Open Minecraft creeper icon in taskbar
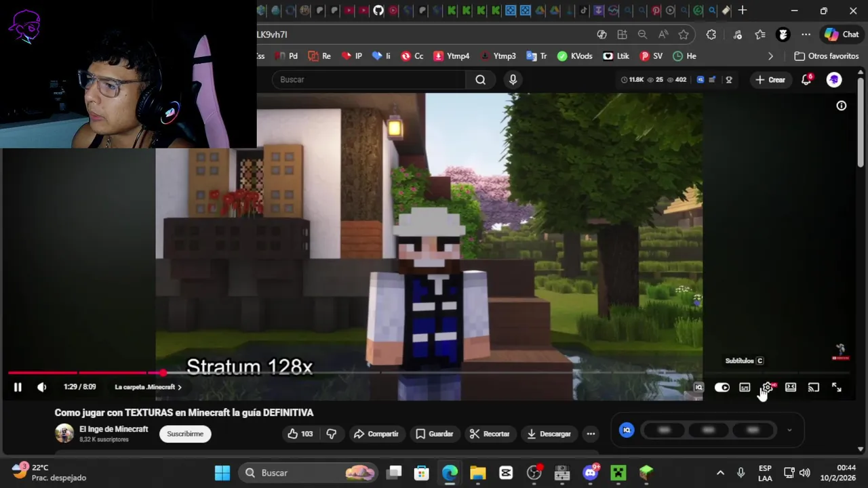This screenshot has height=488, width=868. coord(618,472)
